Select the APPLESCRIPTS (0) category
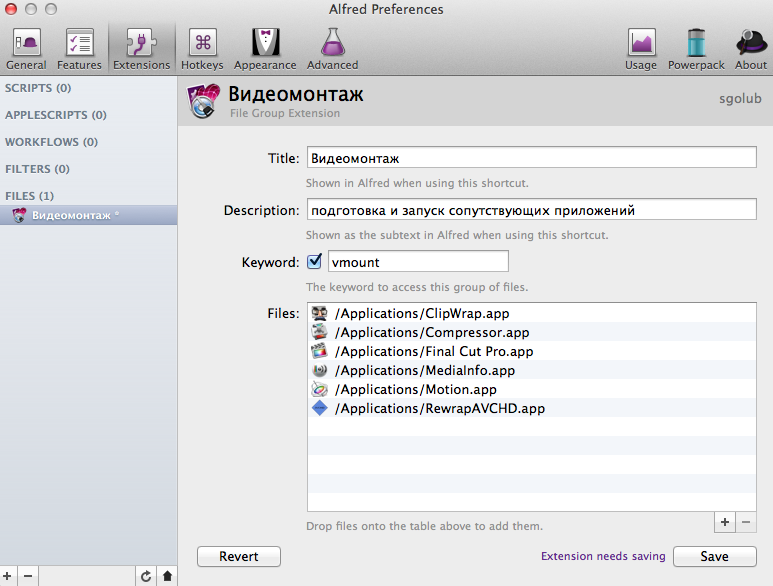 pos(56,115)
